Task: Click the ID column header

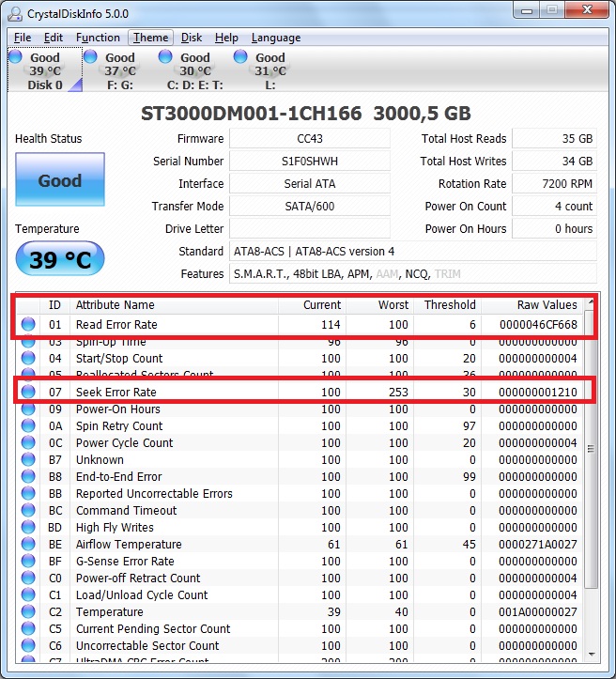Action: 54,305
